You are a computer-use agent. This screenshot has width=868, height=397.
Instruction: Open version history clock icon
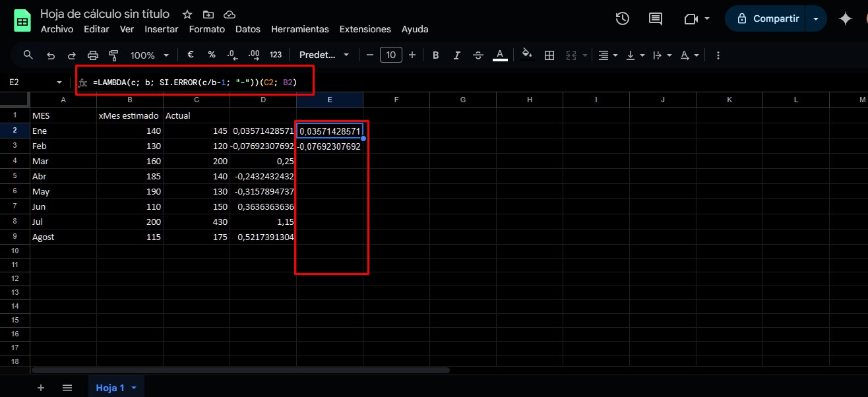(622, 19)
